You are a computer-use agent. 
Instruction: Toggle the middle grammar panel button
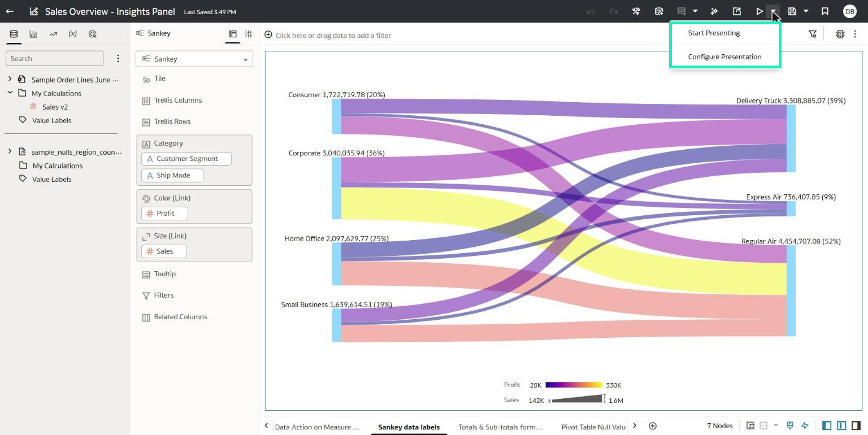click(x=841, y=425)
